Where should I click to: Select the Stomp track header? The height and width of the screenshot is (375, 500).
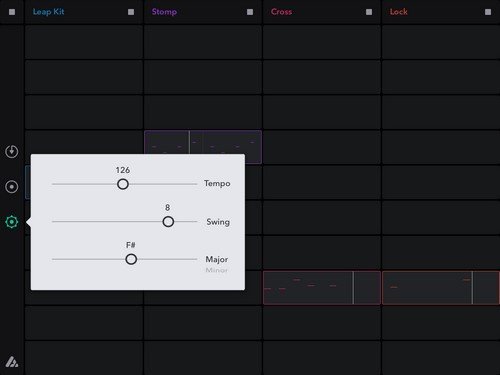164,12
